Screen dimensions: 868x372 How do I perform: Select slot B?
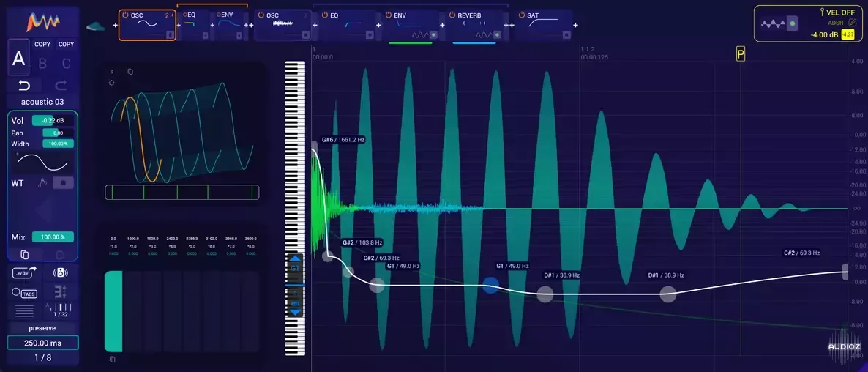coord(42,63)
